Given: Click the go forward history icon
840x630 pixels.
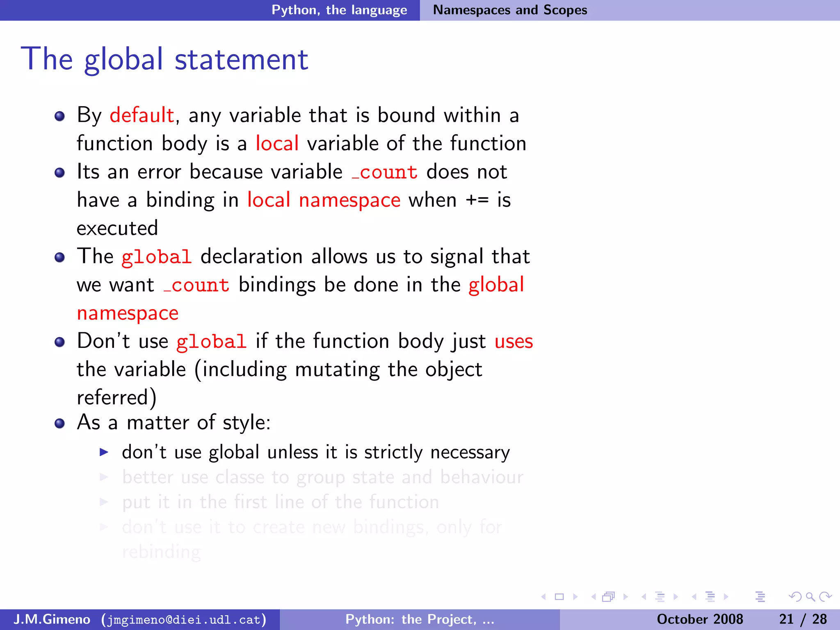Looking at the screenshot, I should point(825,597).
